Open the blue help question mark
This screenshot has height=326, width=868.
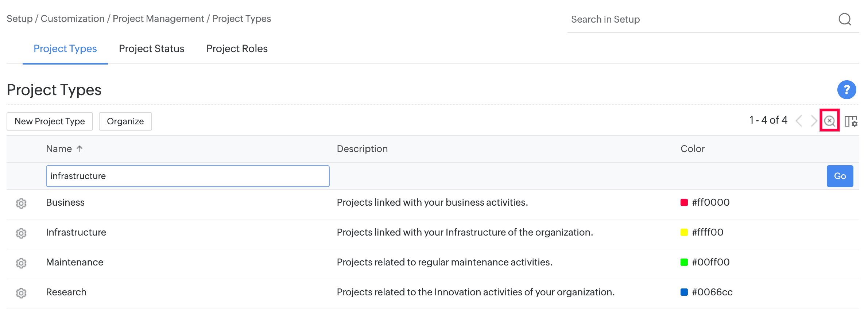tap(846, 90)
